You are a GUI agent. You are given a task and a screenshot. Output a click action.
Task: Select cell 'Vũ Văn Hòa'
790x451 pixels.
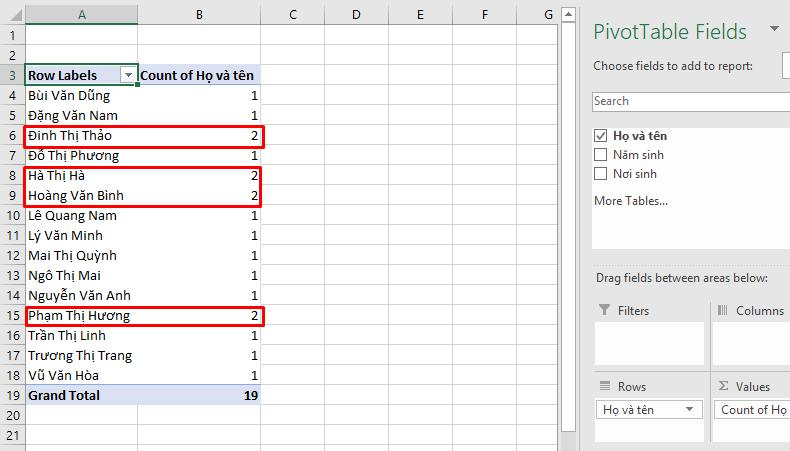82,375
